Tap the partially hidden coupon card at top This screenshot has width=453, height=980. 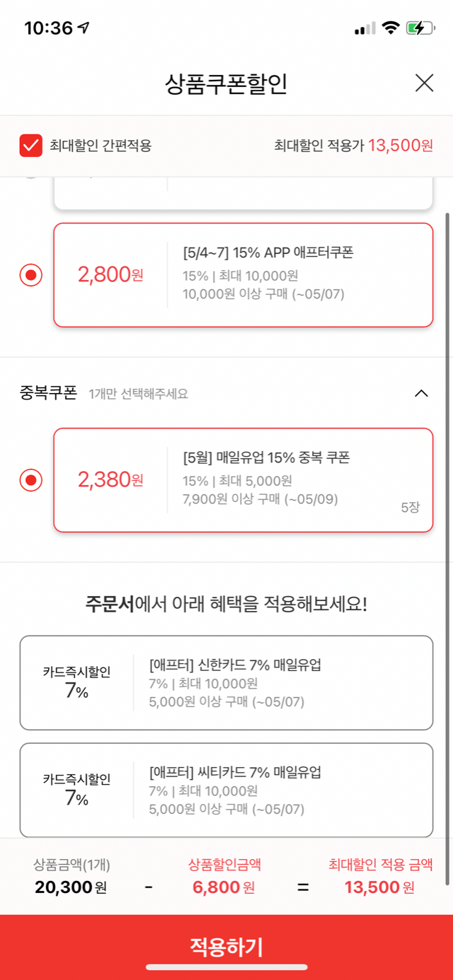(243, 194)
